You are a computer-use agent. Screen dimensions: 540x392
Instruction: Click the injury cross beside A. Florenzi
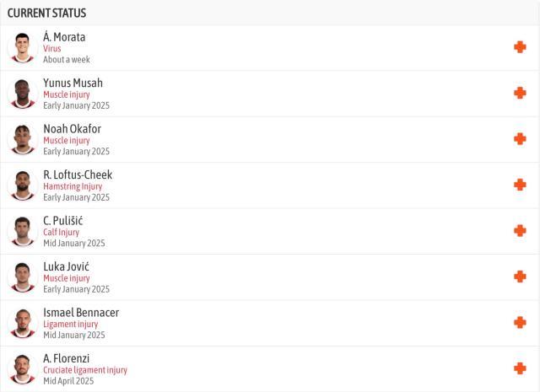click(x=520, y=368)
